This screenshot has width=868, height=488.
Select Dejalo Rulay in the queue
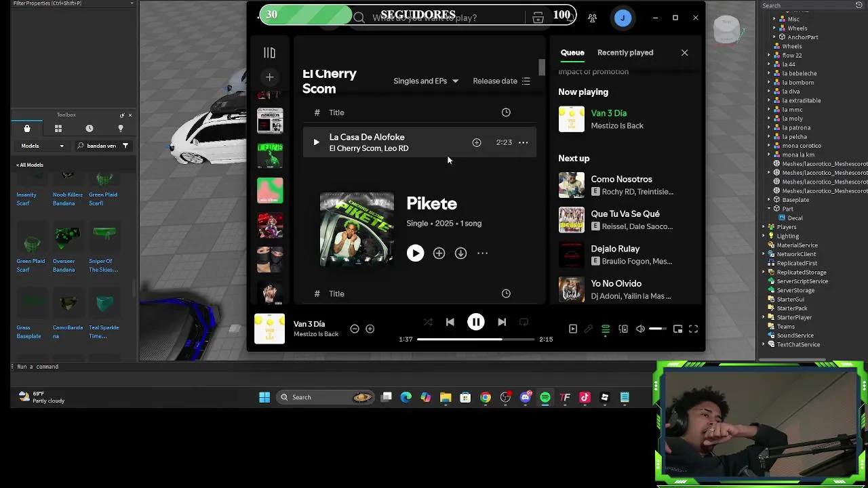click(624, 254)
